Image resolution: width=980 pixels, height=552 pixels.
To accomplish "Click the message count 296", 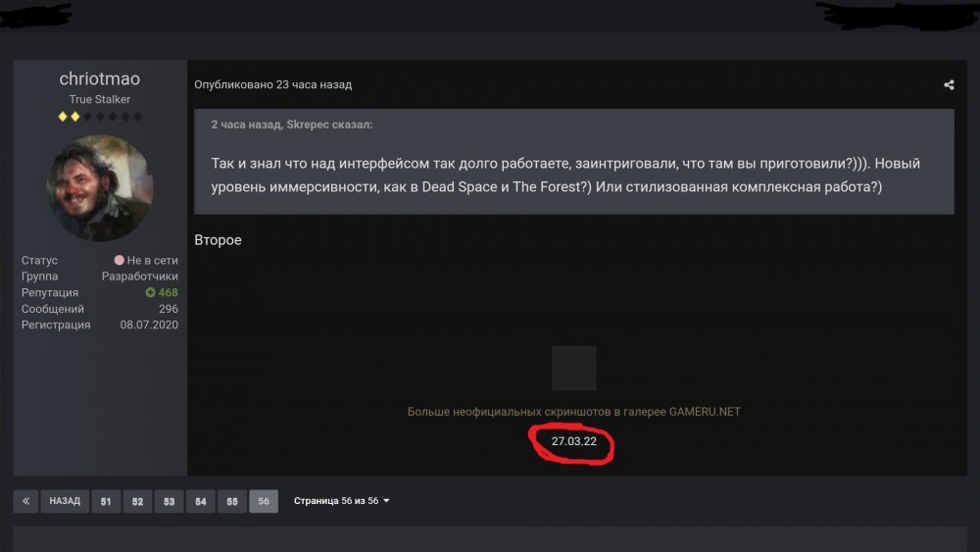I will [x=169, y=309].
